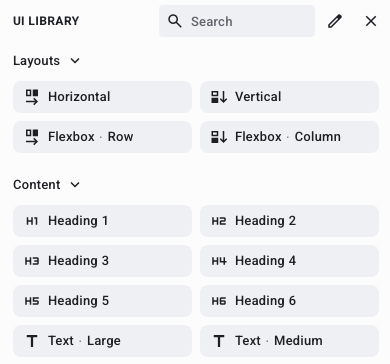
Task: Pick the Heading 5 label
Action: pos(78,301)
